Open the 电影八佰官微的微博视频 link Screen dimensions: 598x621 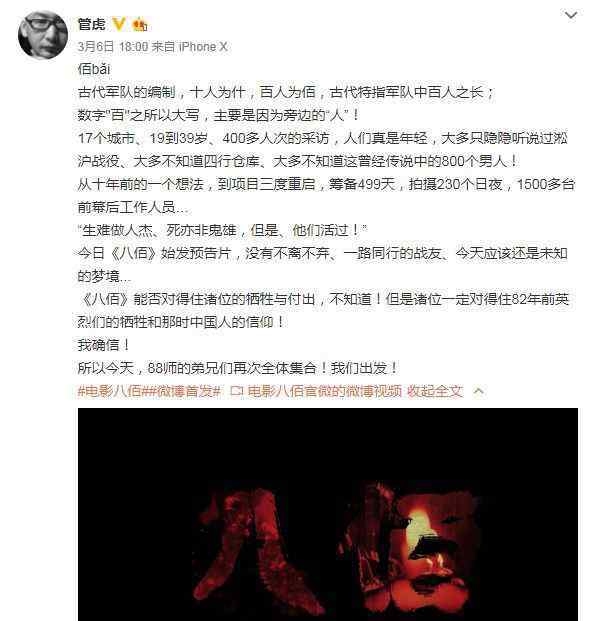[324, 391]
